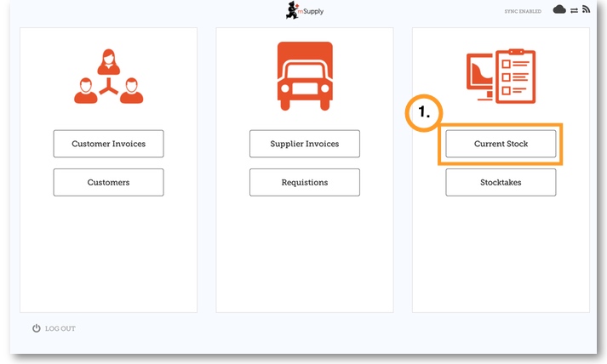Open the Requisitions page
This screenshot has height=364, width=607.
click(304, 182)
